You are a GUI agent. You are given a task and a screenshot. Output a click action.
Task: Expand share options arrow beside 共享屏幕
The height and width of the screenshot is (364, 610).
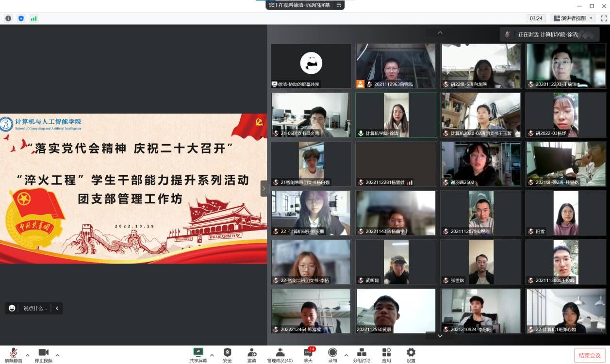tap(212, 355)
